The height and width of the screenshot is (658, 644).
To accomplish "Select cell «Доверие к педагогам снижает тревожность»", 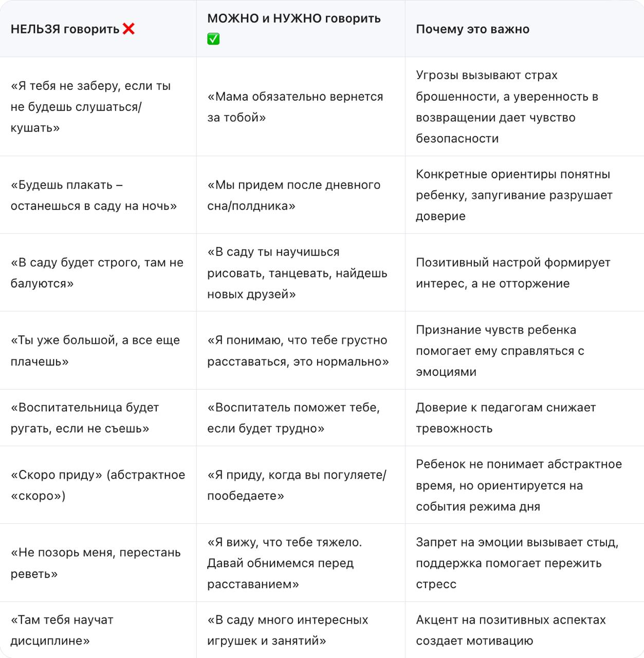I will (524, 418).
